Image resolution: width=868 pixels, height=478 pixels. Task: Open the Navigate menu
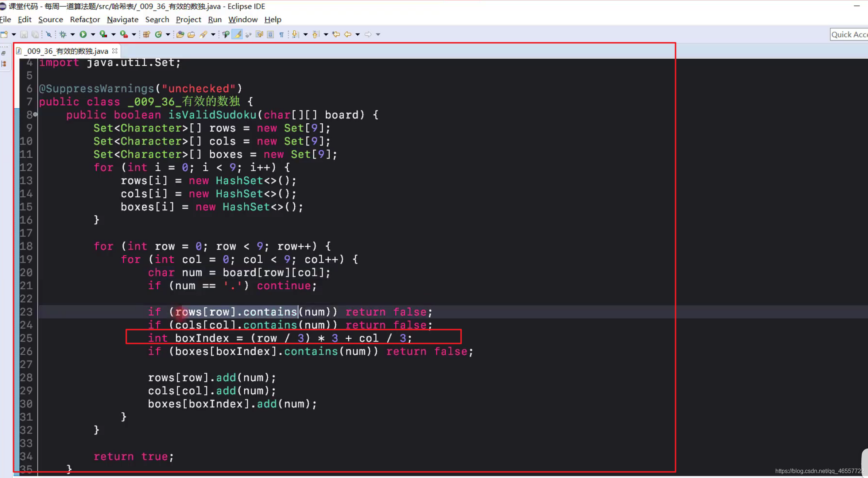[x=123, y=20]
